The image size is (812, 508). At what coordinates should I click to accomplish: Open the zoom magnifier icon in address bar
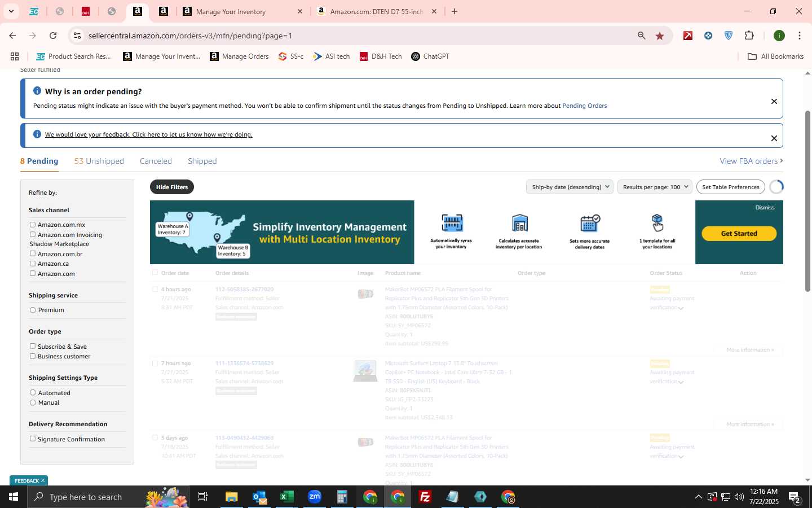641,36
